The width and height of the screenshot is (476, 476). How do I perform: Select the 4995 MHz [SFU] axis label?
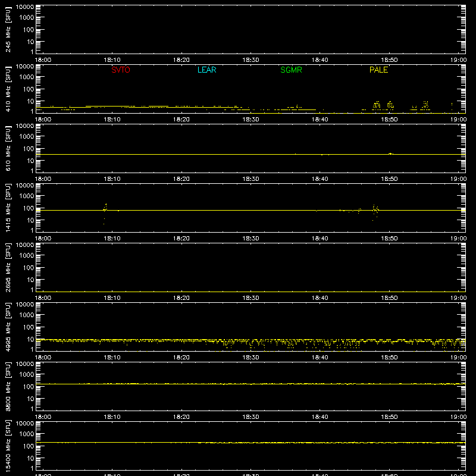[8, 327]
